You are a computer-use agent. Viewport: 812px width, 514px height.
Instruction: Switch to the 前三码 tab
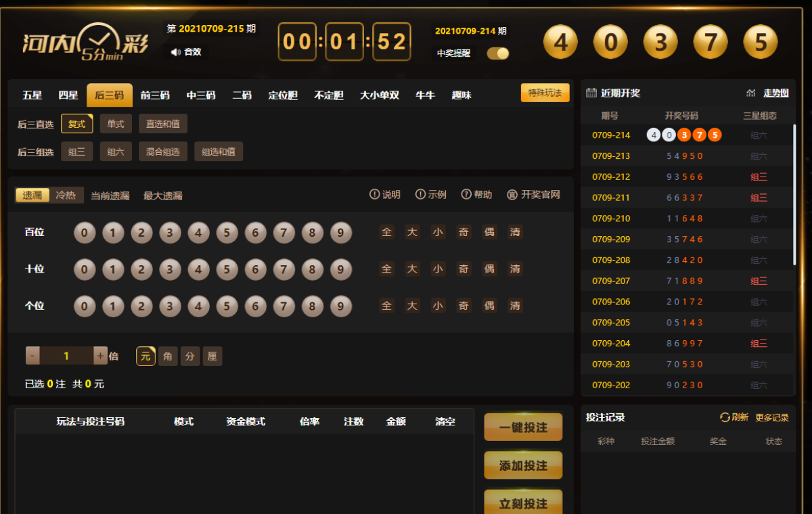pos(155,95)
